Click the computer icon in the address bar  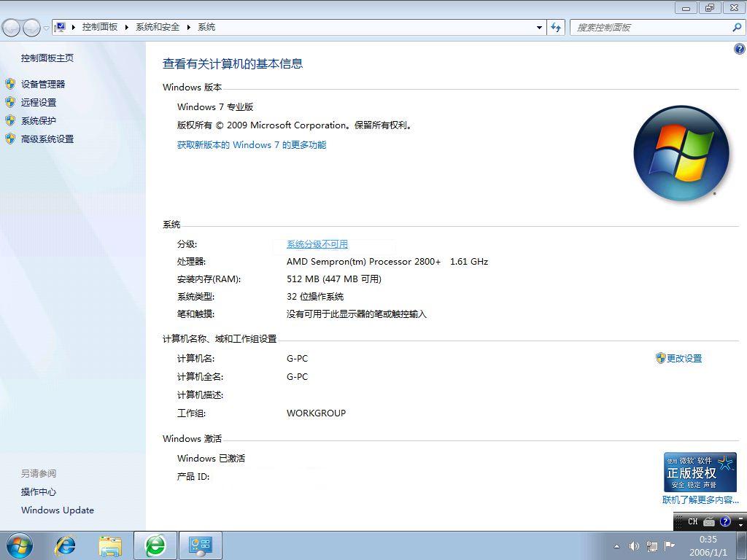(x=60, y=27)
